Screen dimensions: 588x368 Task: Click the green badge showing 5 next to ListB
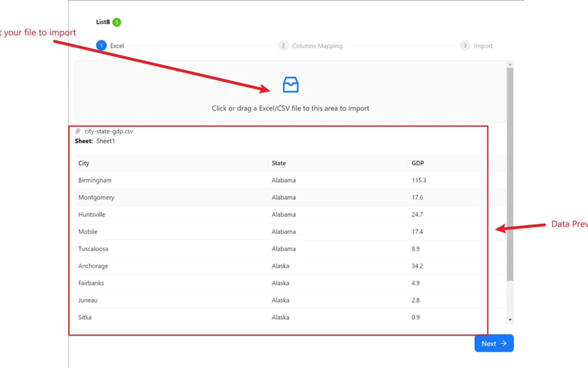click(116, 22)
